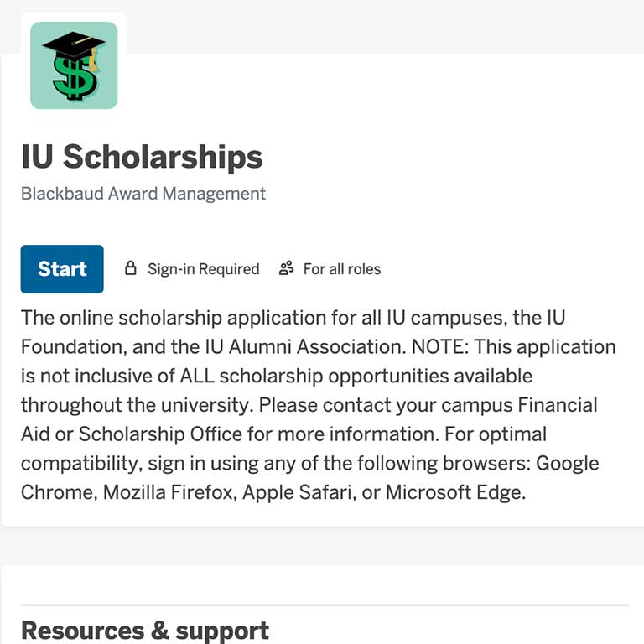The height and width of the screenshot is (644, 644).
Task: Click the Resources & support heading
Action: coord(145,630)
